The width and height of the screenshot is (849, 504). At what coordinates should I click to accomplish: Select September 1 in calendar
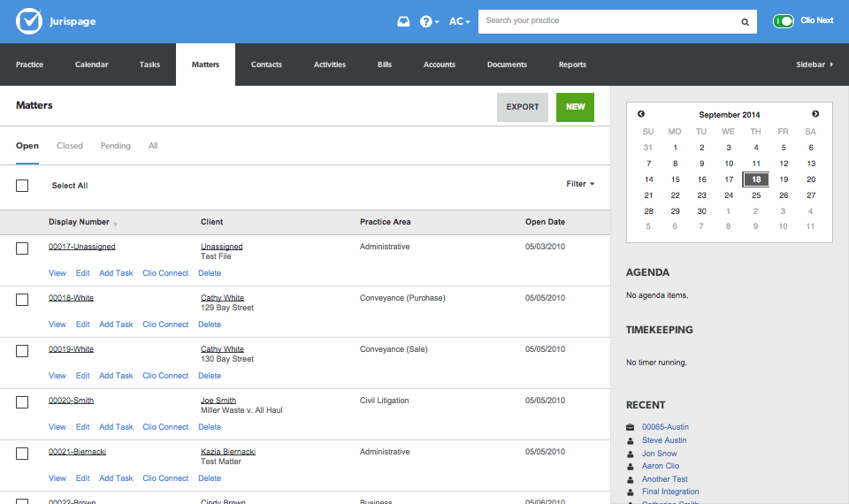pyautogui.click(x=675, y=148)
